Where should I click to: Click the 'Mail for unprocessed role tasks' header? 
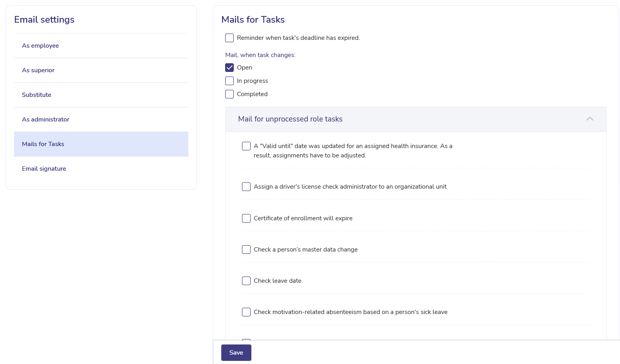tap(290, 119)
